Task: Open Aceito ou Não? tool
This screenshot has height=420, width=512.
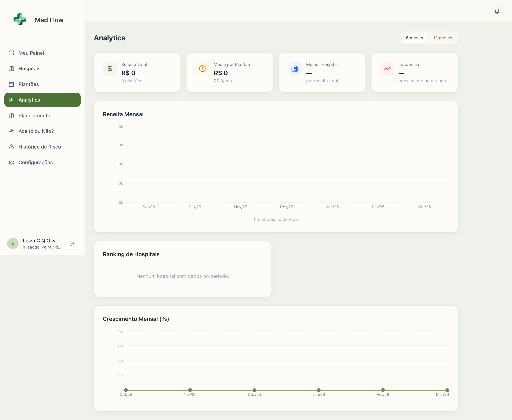Action: coord(36,131)
